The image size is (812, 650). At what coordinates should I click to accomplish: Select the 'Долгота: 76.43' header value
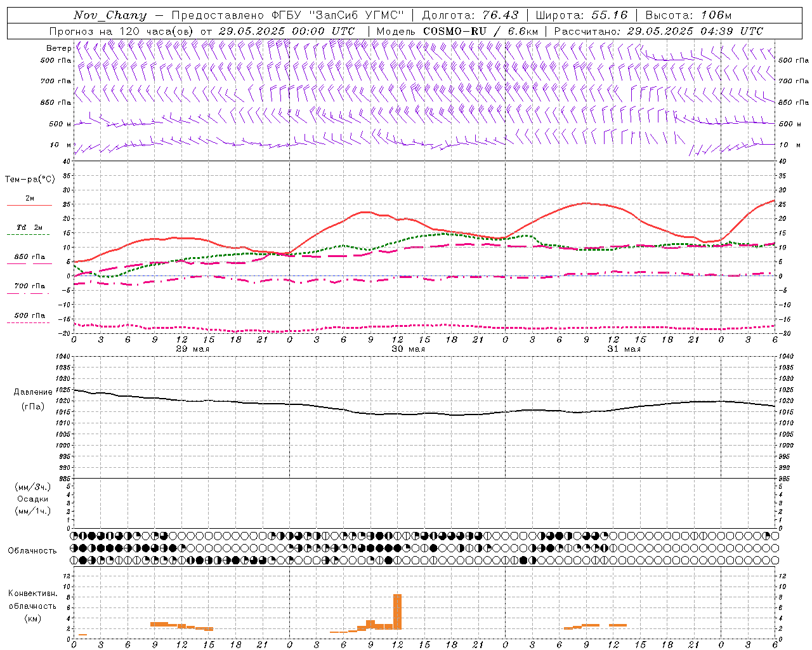tap(470, 15)
